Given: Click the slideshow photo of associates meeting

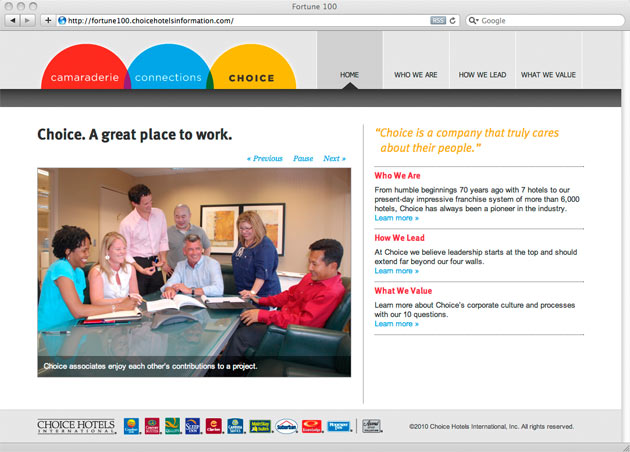Looking at the screenshot, I should 194,272.
